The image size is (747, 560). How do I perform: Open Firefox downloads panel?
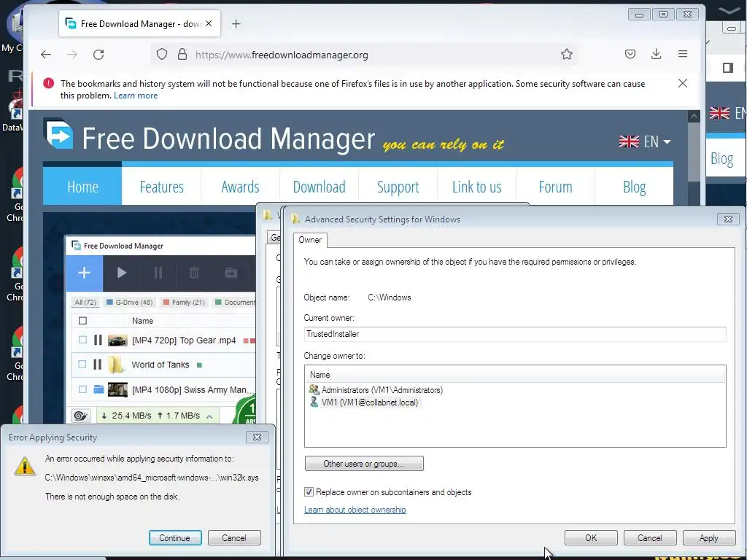click(x=656, y=54)
